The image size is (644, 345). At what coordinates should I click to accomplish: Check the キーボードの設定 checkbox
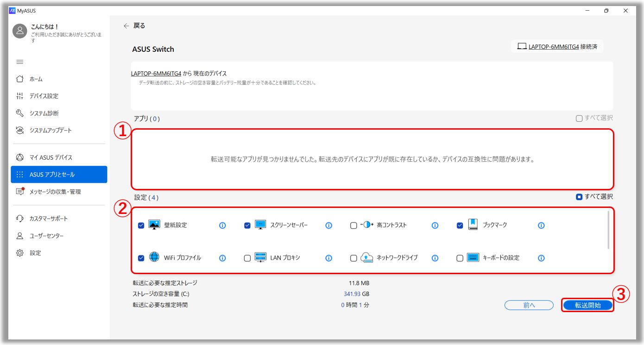[460, 258]
